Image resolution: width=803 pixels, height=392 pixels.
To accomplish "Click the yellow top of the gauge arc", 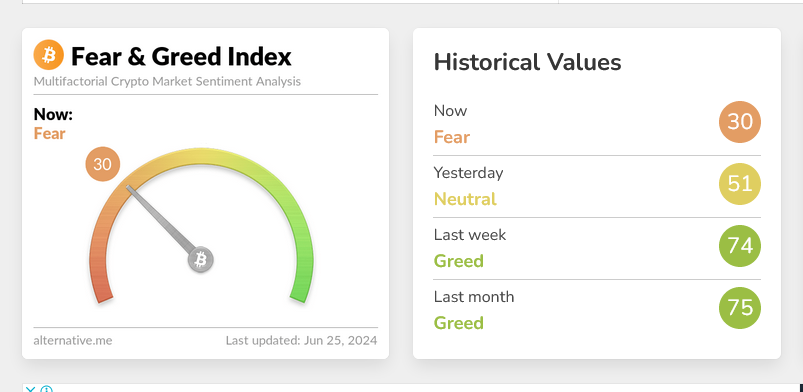I will coord(201,156).
